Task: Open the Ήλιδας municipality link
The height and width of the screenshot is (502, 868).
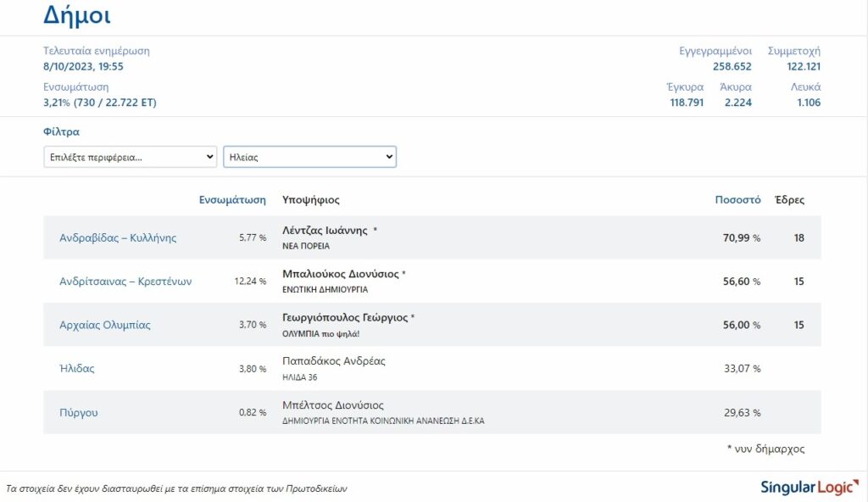Action: (77, 369)
